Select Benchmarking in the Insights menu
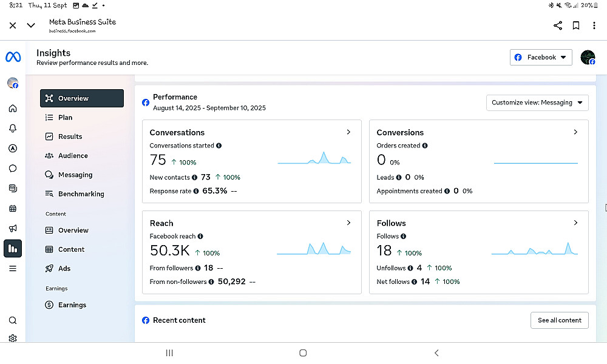The height and width of the screenshot is (364, 607). click(81, 194)
